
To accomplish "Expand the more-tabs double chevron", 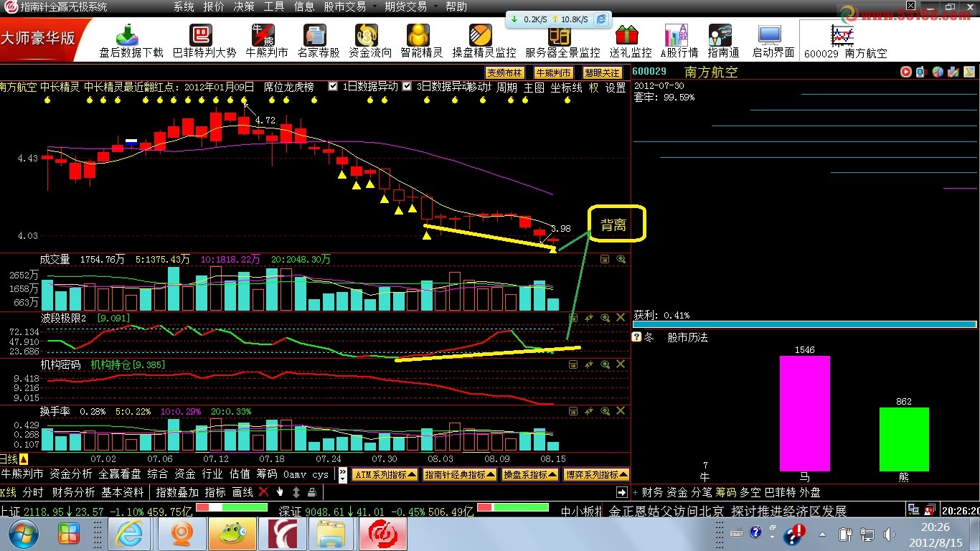I will click(344, 474).
